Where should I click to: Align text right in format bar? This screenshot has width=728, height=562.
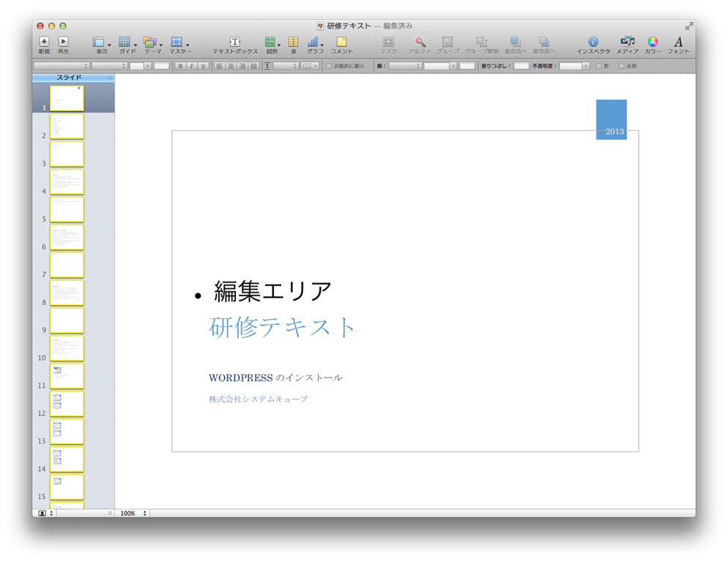(242, 67)
